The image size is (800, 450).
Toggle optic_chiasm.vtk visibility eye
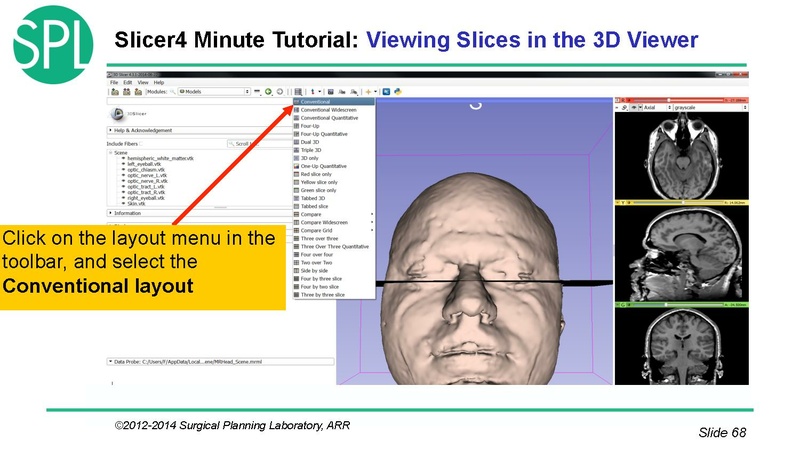click(123, 170)
